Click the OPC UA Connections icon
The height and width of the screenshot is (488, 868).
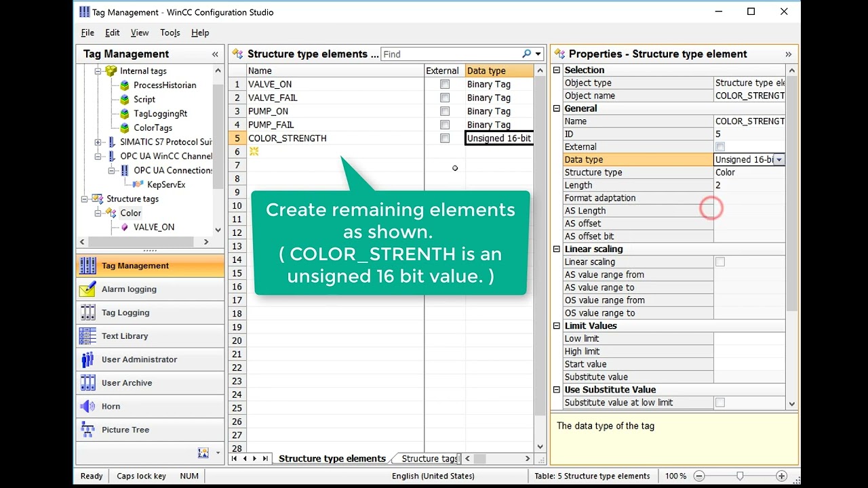click(125, 171)
